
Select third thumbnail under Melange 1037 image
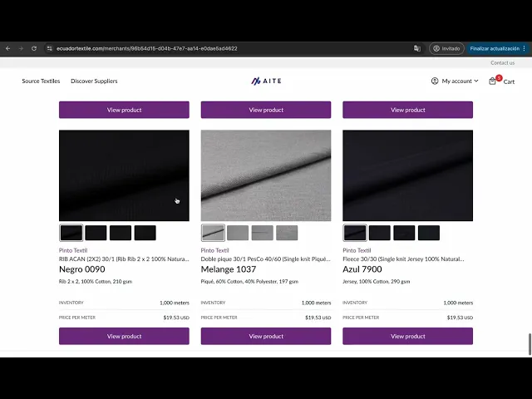coord(263,233)
